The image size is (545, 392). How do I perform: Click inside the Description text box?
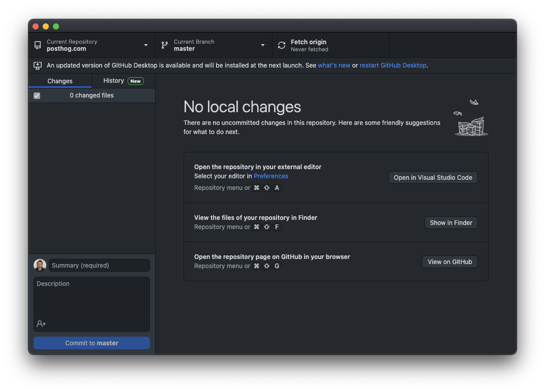[x=92, y=300]
